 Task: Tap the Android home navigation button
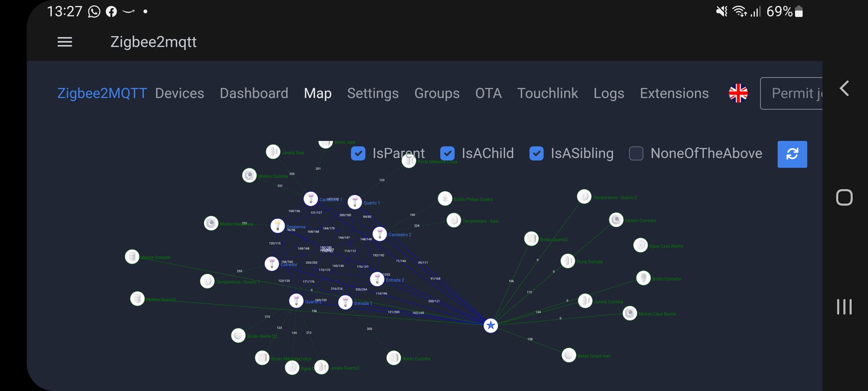[x=844, y=197]
